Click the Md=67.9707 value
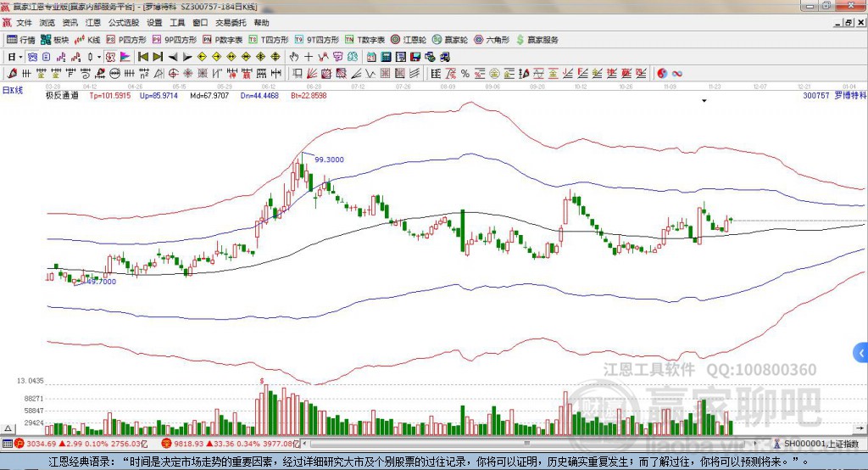The height and width of the screenshot is (470, 868). (x=209, y=95)
